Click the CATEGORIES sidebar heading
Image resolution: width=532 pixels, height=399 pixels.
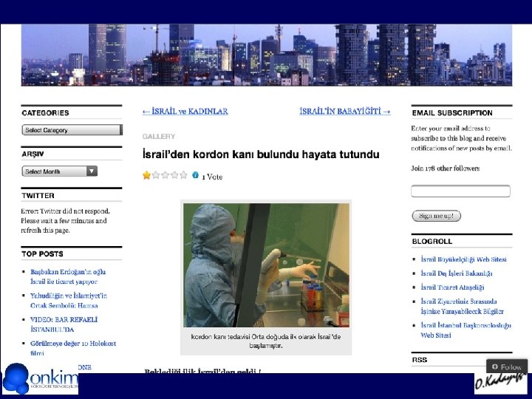[46, 113]
